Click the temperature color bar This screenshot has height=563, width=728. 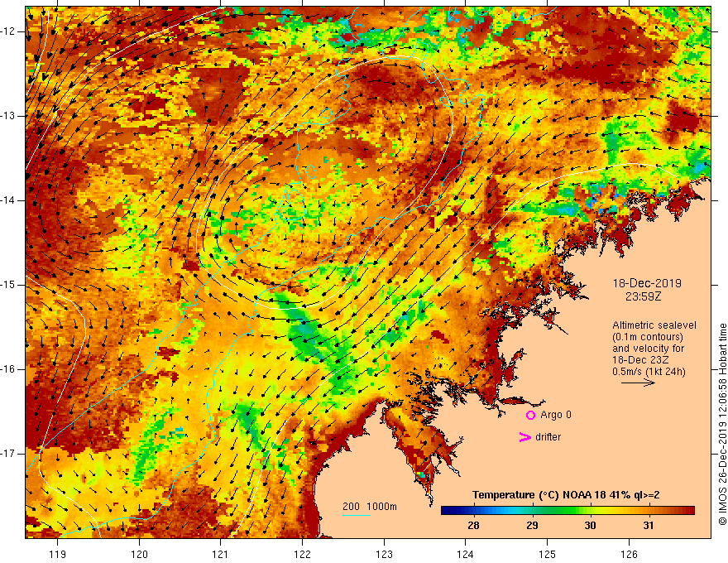568,511
